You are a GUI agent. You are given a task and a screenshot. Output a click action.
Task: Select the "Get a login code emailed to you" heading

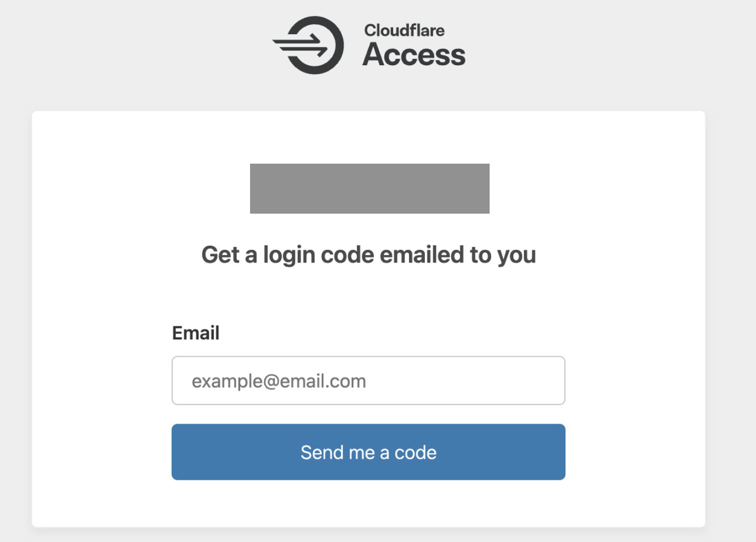pyautogui.click(x=369, y=255)
